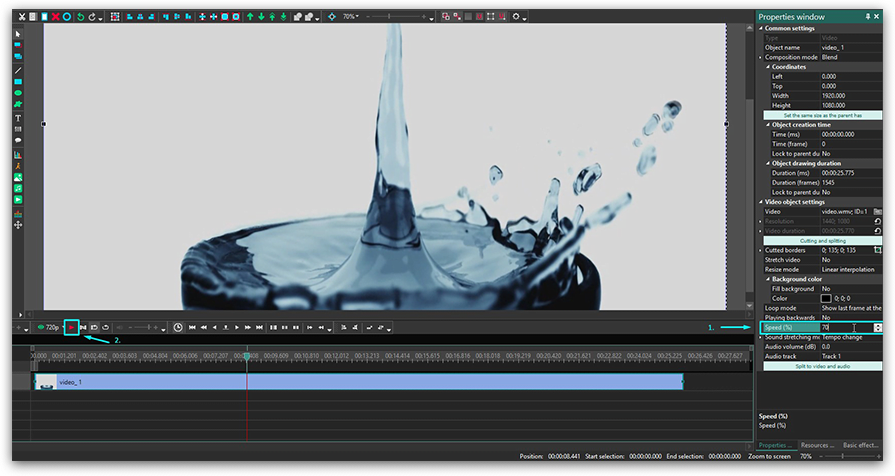The height and width of the screenshot is (476, 895).
Task: Select the Text tool (T icon)
Action: click(18, 118)
